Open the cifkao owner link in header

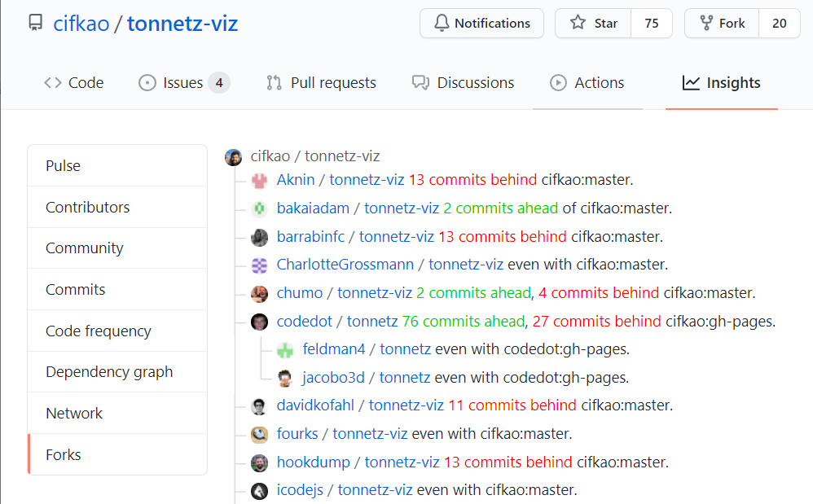click(81, 24)
